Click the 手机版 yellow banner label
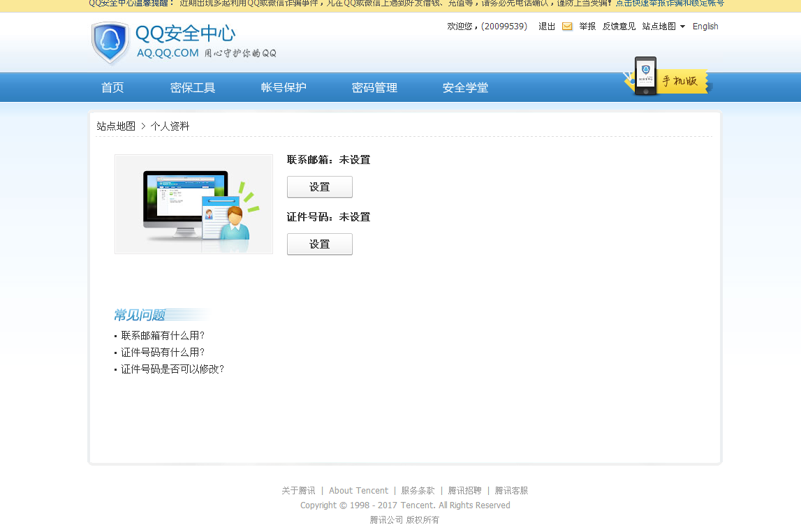The width and height of the screenshot is (801, 532). (x=680, y=81)
